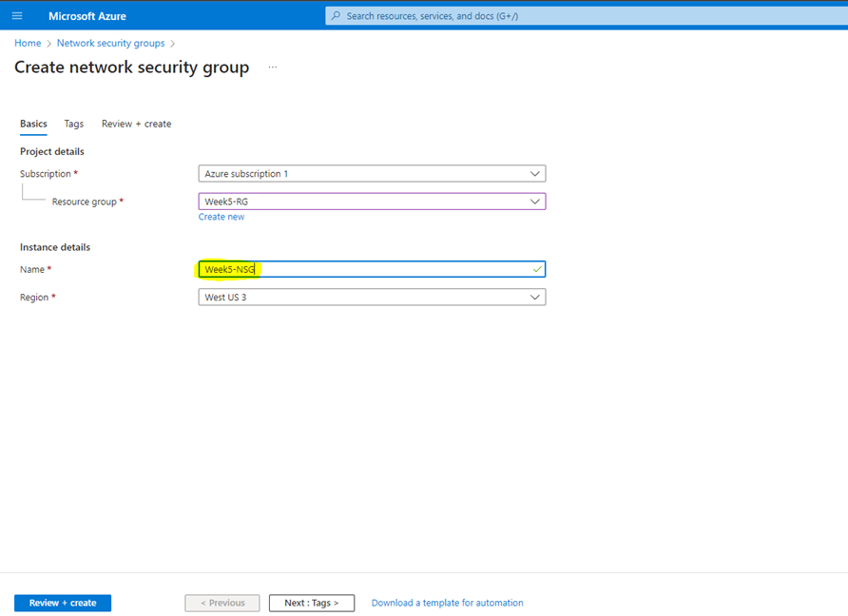Open the ellipsis options beside the page title
Screen dimensions: 848x616
273,67
